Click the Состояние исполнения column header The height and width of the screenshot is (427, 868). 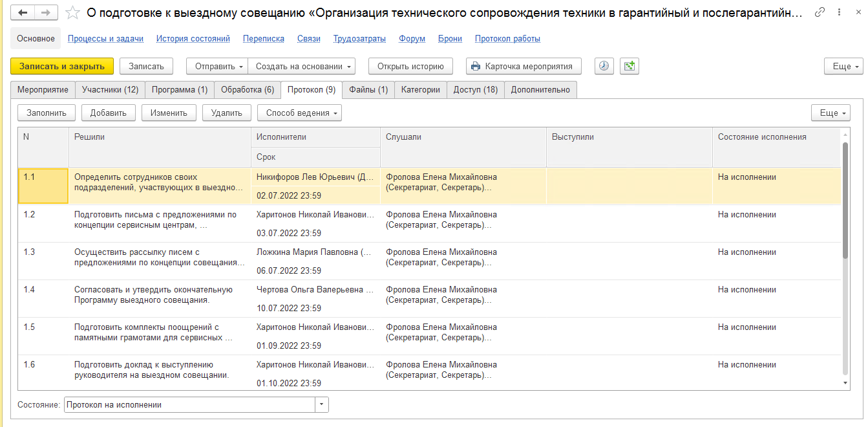coord(776,148)
